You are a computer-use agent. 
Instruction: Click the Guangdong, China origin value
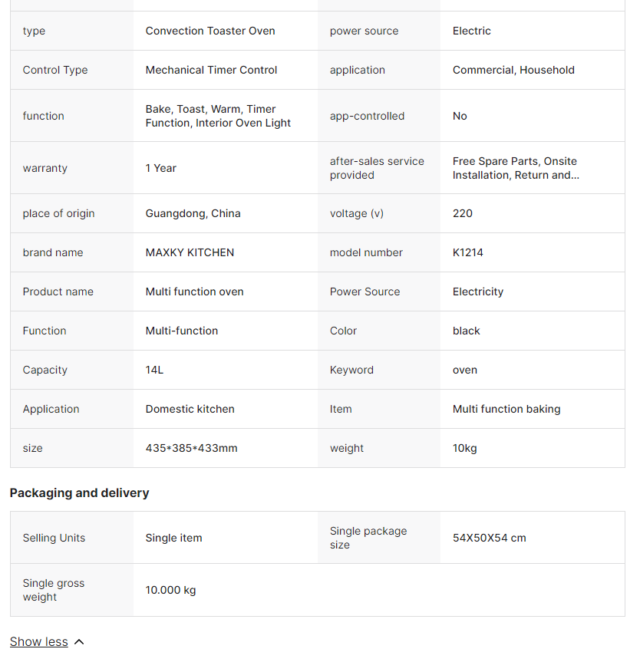pos(193,213)
